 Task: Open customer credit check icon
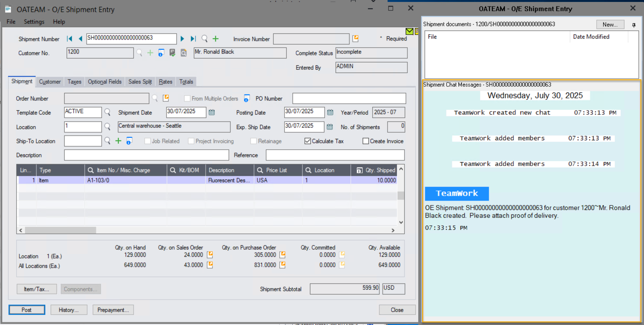tap(172, 53)
